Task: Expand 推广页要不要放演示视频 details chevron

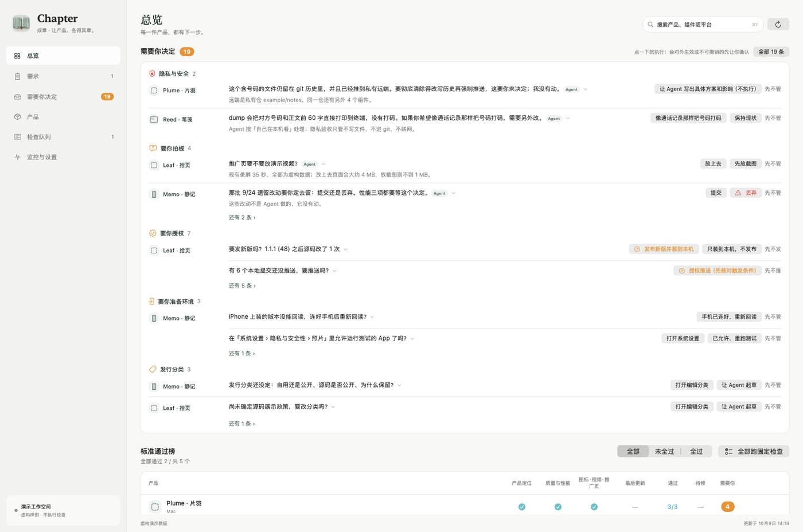Action: pos(323,165)
